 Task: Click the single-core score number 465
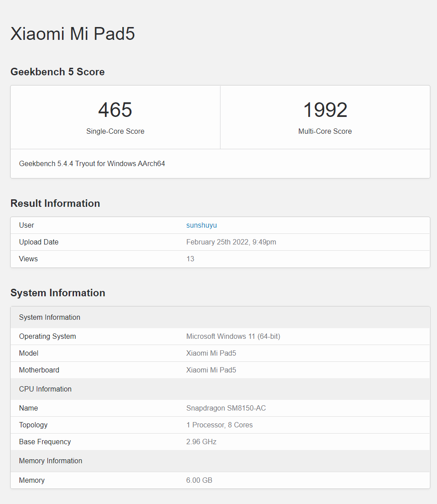[x=115, y=110]
